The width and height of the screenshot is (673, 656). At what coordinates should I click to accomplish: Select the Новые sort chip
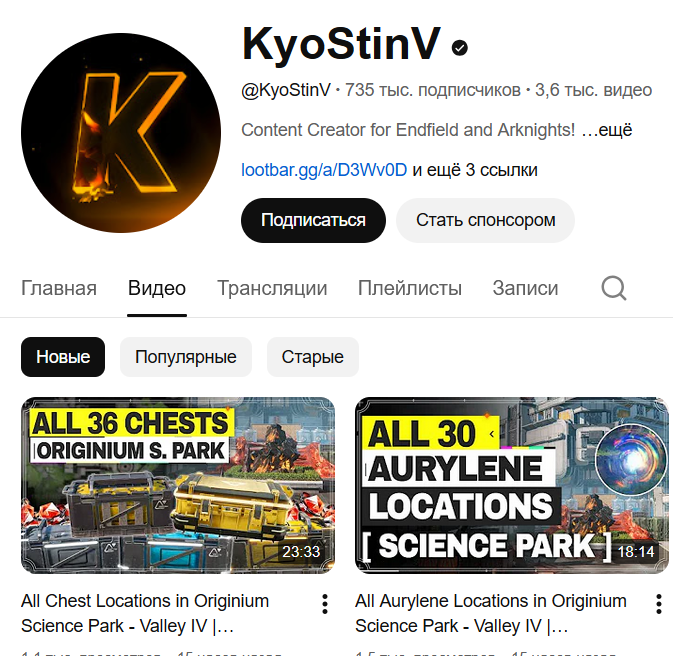click(63, 357)
